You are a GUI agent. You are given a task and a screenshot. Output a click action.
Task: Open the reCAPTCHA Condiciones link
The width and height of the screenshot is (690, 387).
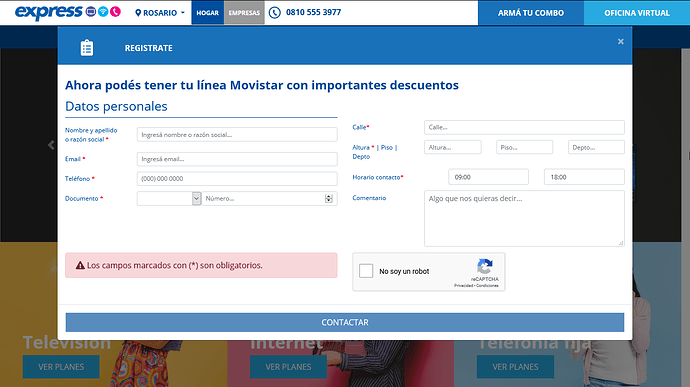coord(487,286)
